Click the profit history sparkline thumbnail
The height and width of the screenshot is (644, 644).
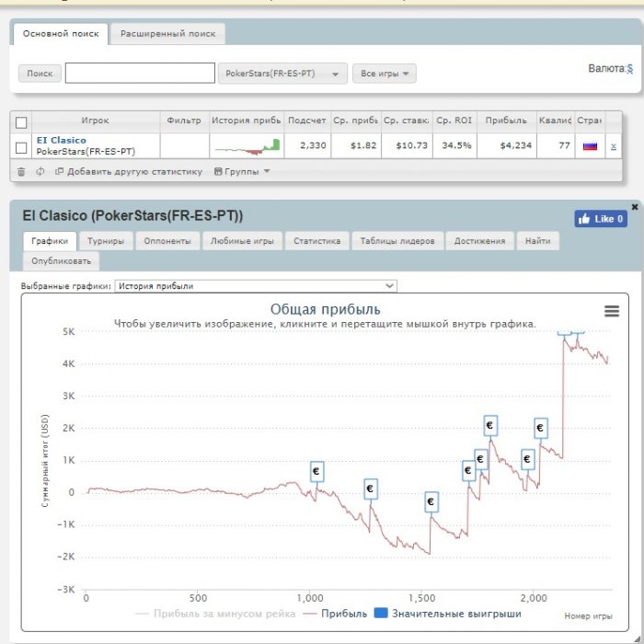click(247, 145)
